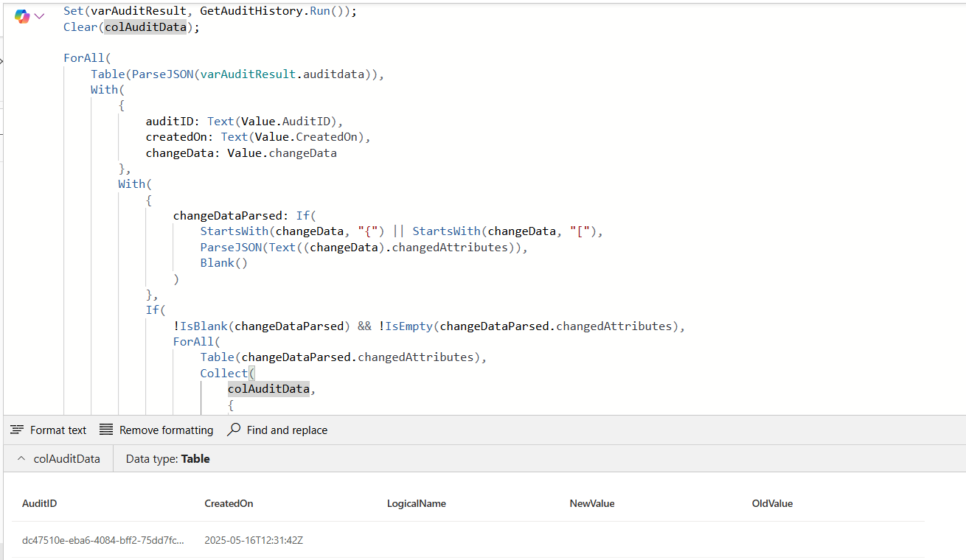The image size is (966, 560).
Task: Click the Find and replace magnifier icon
Action: [234, 430]
